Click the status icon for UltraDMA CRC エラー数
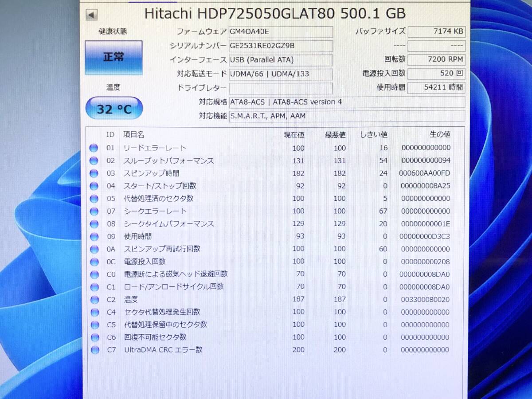The height and width of the screenshot is (399, 532). click(x=94, y=350)
